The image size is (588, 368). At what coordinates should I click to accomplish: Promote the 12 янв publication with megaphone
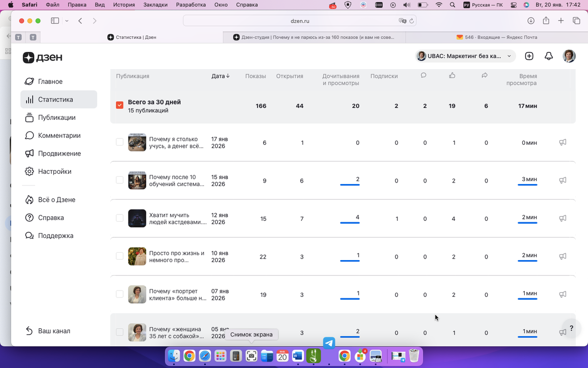(563, 218)
